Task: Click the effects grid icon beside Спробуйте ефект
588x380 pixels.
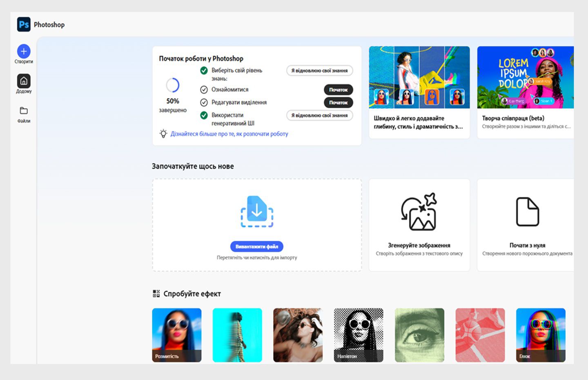Action: pyautogui.click(x=156, y=293)
